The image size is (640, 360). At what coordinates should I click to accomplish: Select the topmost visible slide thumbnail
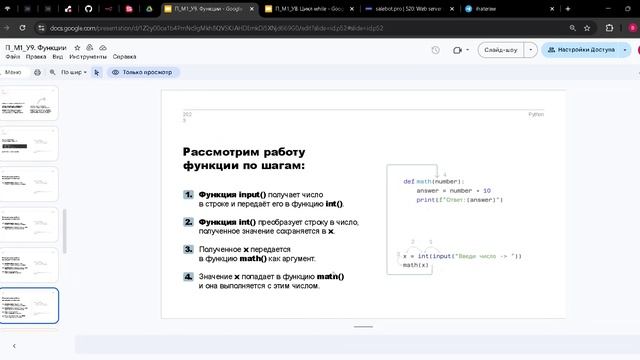29,103
